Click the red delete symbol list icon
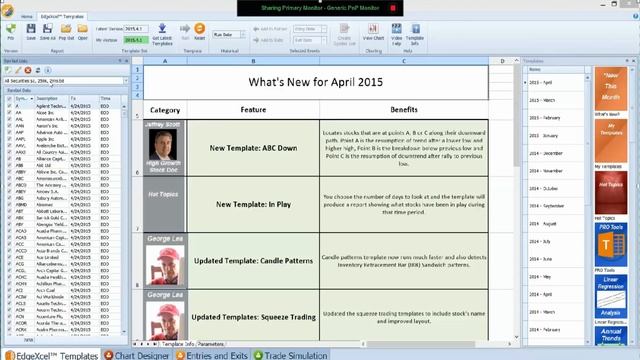This screenshot has width=640, height=360. click(28, 70)
